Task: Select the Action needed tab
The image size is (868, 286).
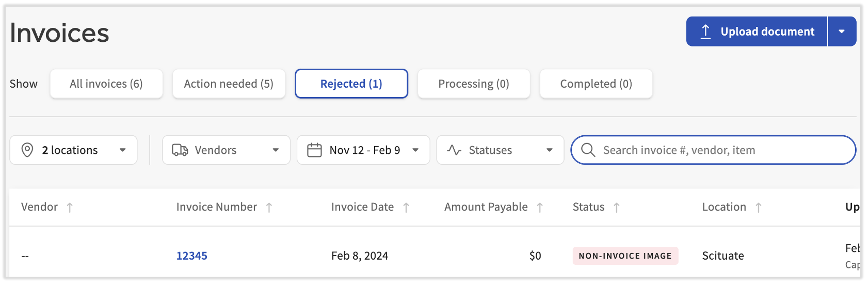Action: click(229, 84)
